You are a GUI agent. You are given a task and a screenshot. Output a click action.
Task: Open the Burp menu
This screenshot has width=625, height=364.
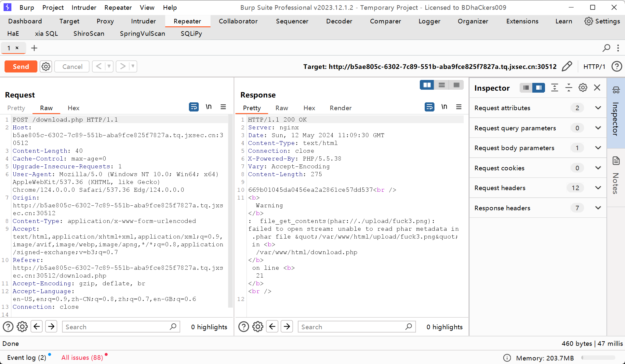27,7
